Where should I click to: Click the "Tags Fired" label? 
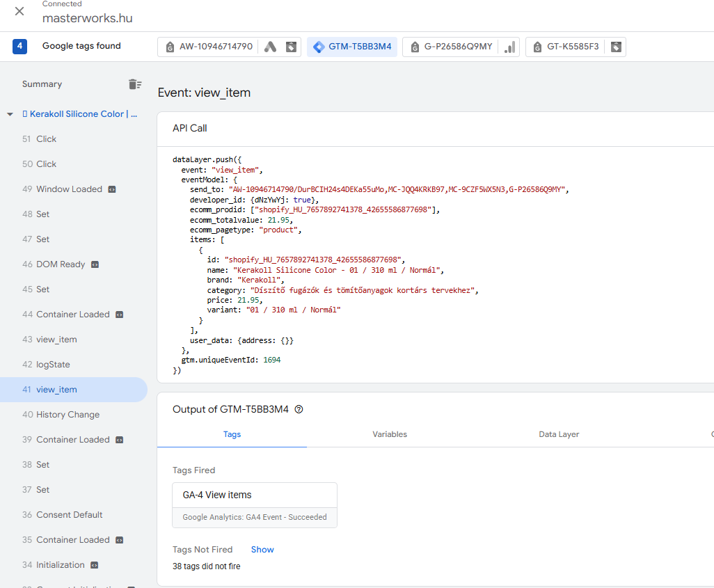click(x=193, y=470)
